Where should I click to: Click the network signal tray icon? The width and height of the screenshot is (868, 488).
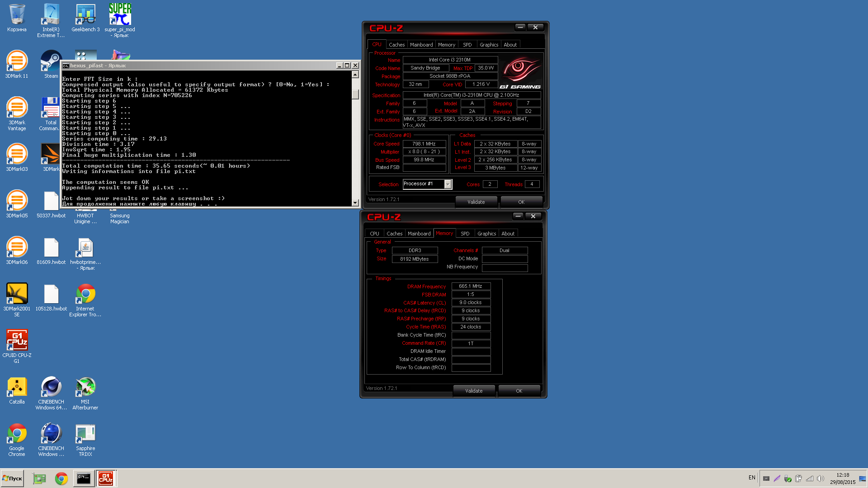click(x=810, y=479)
